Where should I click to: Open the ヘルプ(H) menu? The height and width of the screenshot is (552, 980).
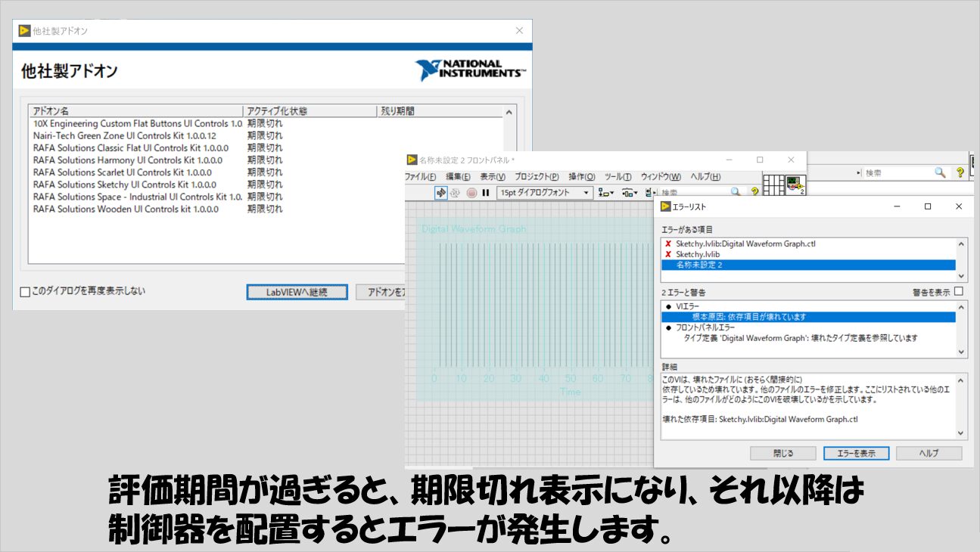(x=705, y=176)
